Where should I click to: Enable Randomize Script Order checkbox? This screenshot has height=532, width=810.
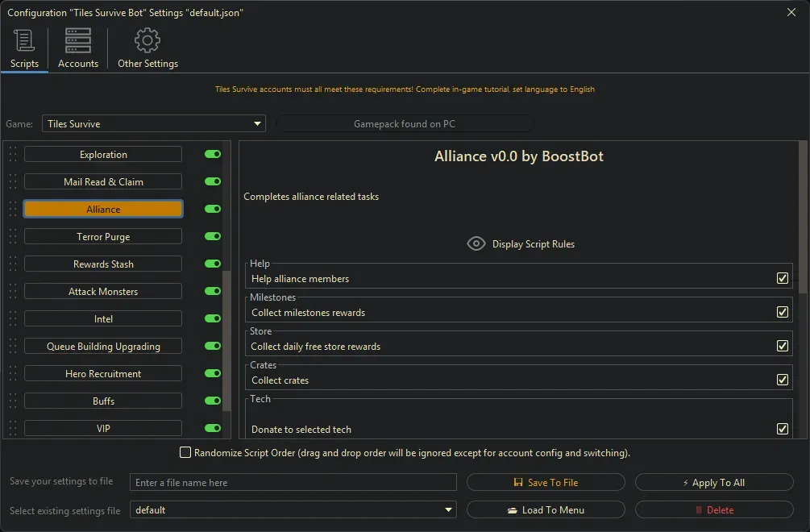click(185, 453)
